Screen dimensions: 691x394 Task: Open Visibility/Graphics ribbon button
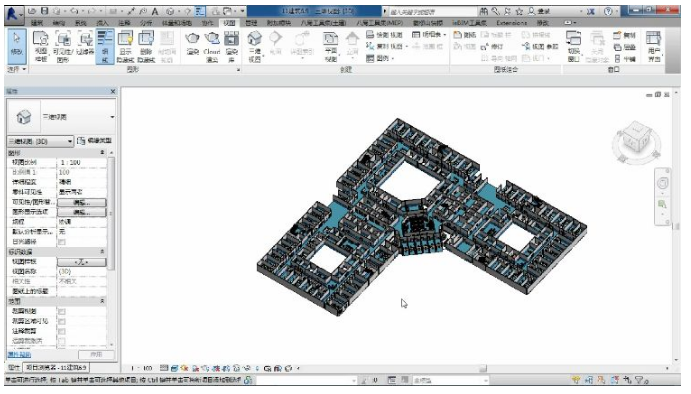[x=63, y=46]
